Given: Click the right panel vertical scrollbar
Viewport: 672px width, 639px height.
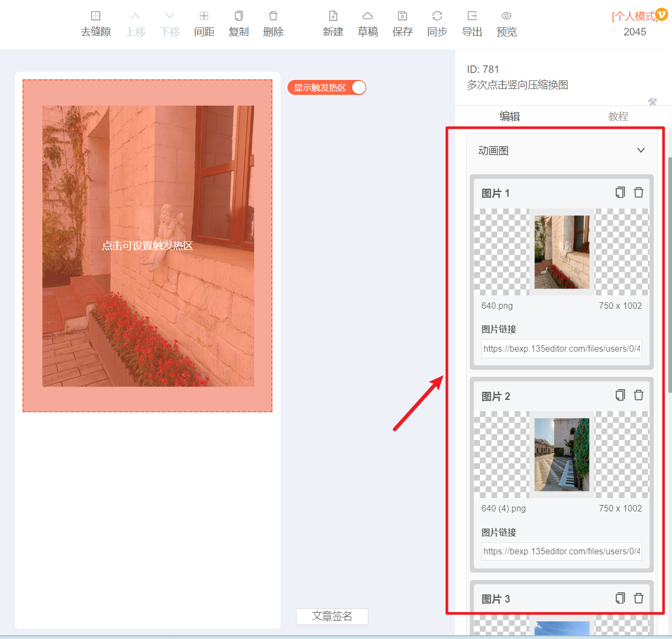Looking at the screenshot, I should click(x=669, y=274).
